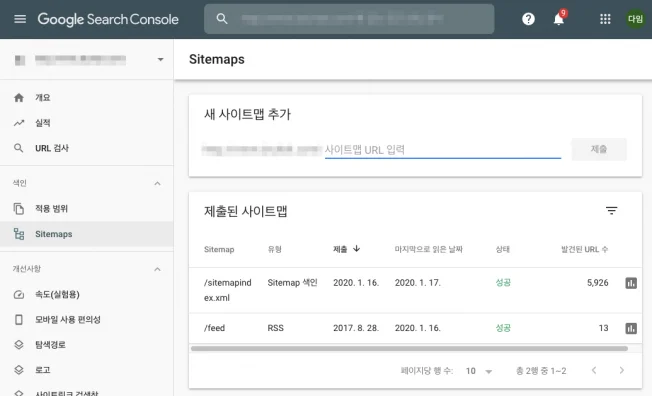
Task: Click the sort arrow next to 제출 column
Action: (x=356, y=249)
